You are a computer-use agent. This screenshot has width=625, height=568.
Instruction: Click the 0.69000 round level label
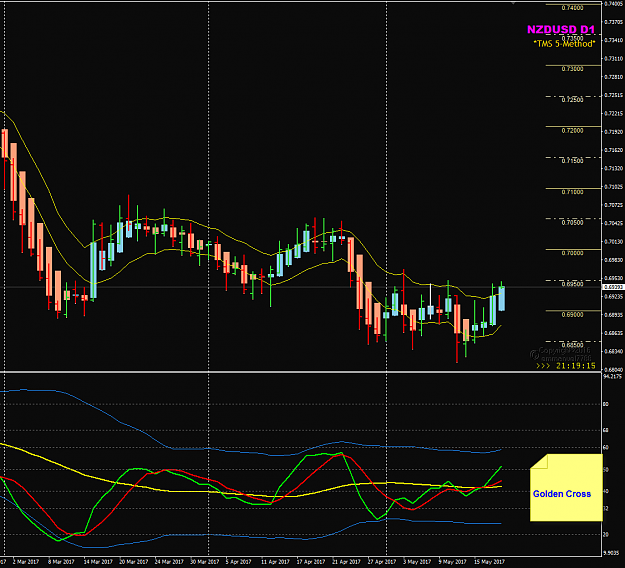(572, 315)
